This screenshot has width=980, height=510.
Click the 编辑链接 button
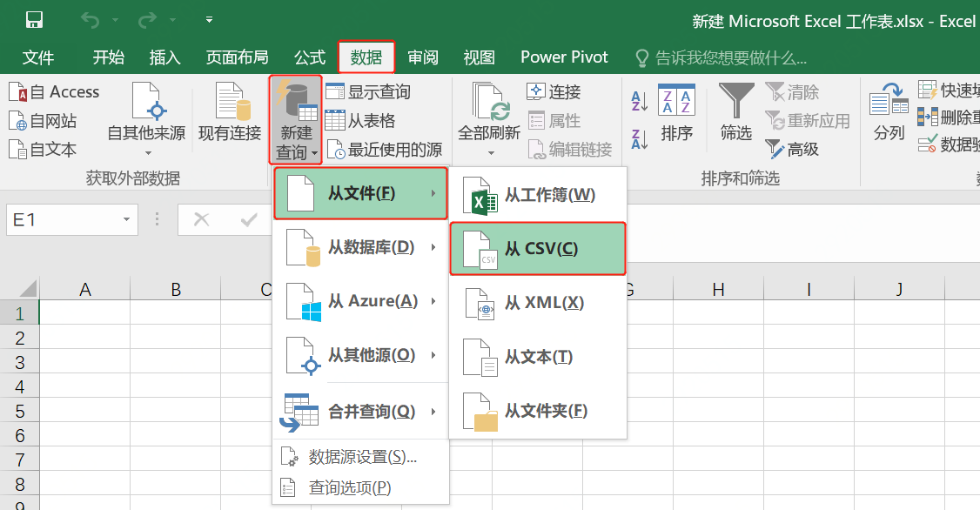(x=569, y=150)
